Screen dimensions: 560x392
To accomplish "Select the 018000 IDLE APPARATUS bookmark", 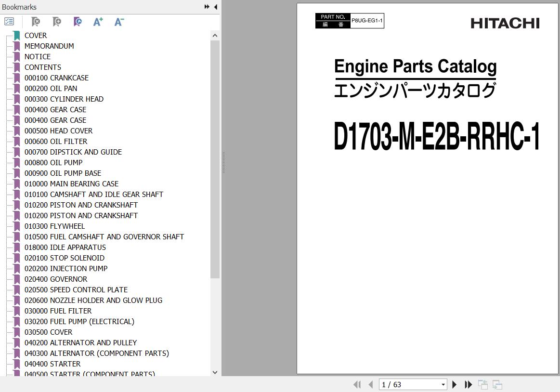I will click(65, 247).
